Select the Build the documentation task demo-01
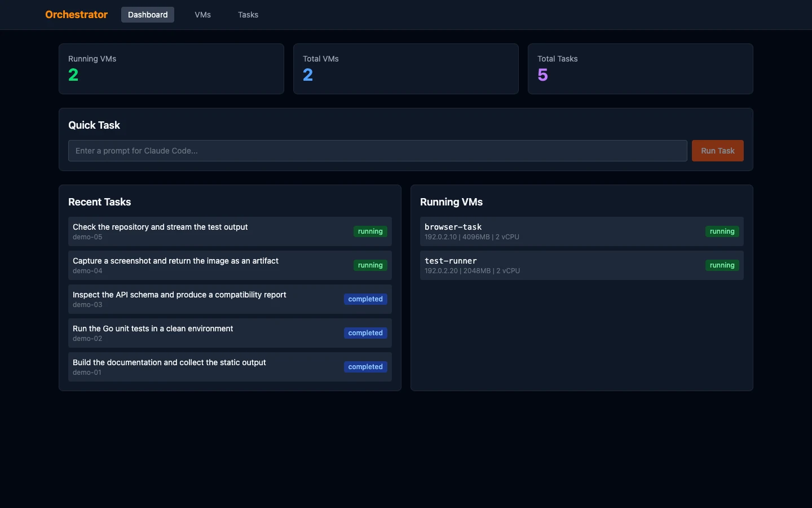812x508 pixels. (x=230, y=367)
